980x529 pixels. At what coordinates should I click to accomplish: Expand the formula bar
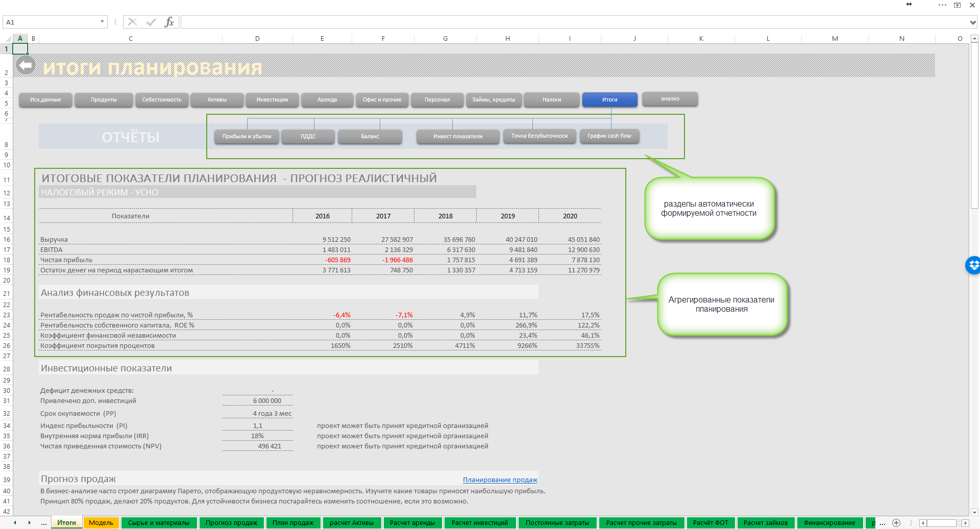click(x=973, y=22)
